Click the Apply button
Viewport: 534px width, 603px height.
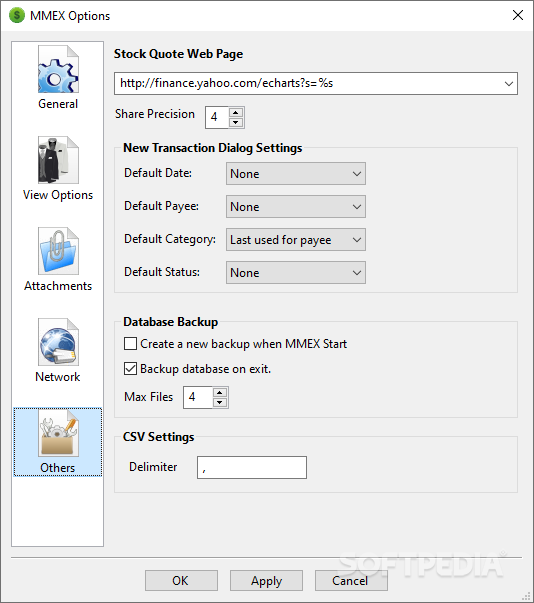266,581
